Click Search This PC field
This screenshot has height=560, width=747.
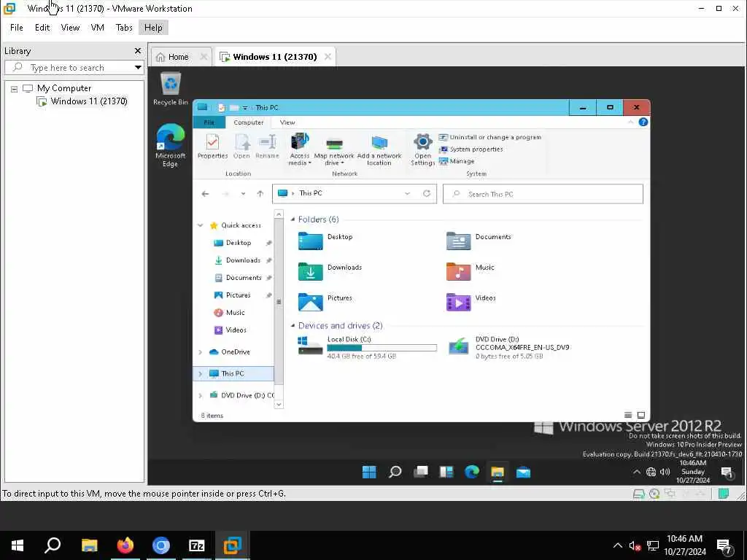pyautogui.click(x=543, y=194)
